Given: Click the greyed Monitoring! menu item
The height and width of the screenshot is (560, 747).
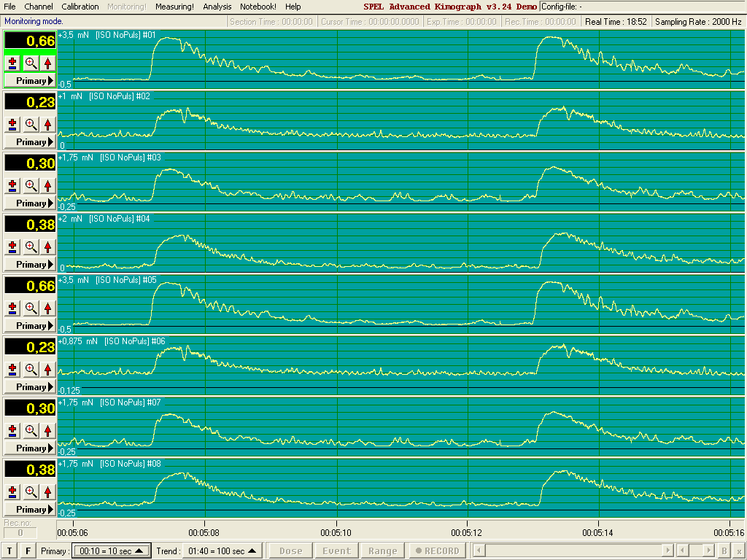Looking at the screenshot, I should pyautogui.click(x=127, y=7).
